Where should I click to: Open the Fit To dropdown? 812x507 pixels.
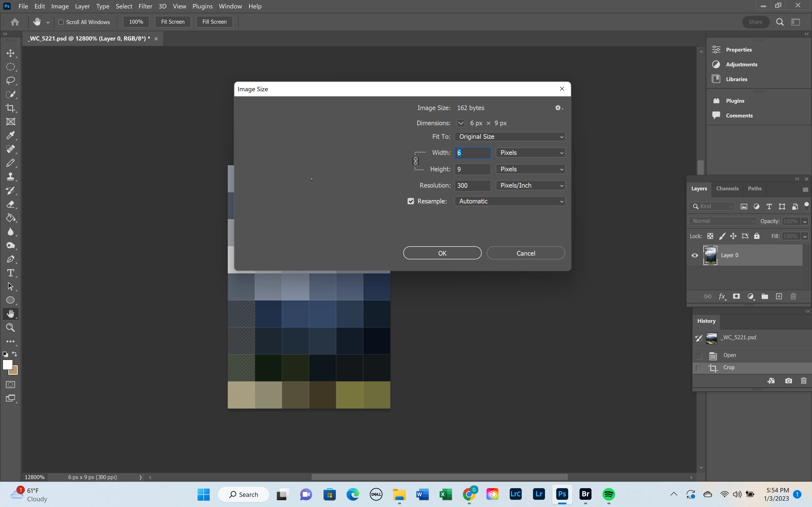[510, 137]
